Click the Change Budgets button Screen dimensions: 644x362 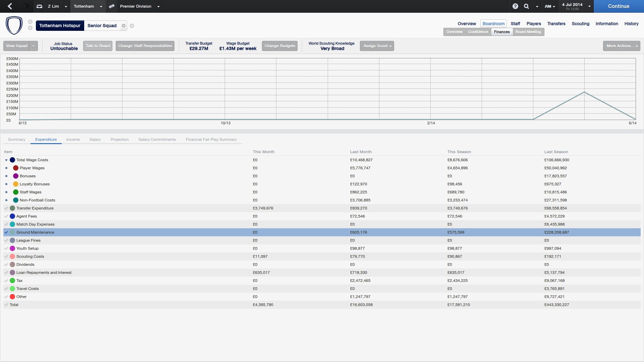280,46
